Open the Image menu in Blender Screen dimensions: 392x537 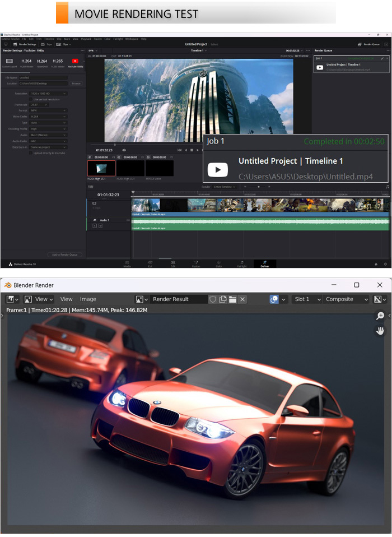click(88, 299)
